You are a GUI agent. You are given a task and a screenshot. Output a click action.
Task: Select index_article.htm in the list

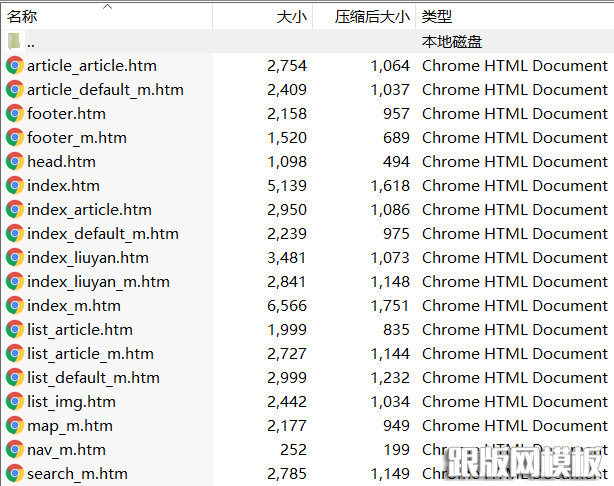(89, 210)
